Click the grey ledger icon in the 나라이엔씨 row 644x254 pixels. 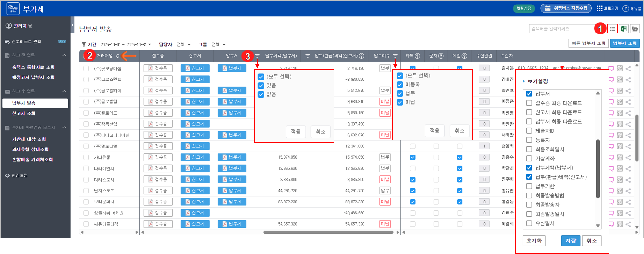[x=620, y=168]
